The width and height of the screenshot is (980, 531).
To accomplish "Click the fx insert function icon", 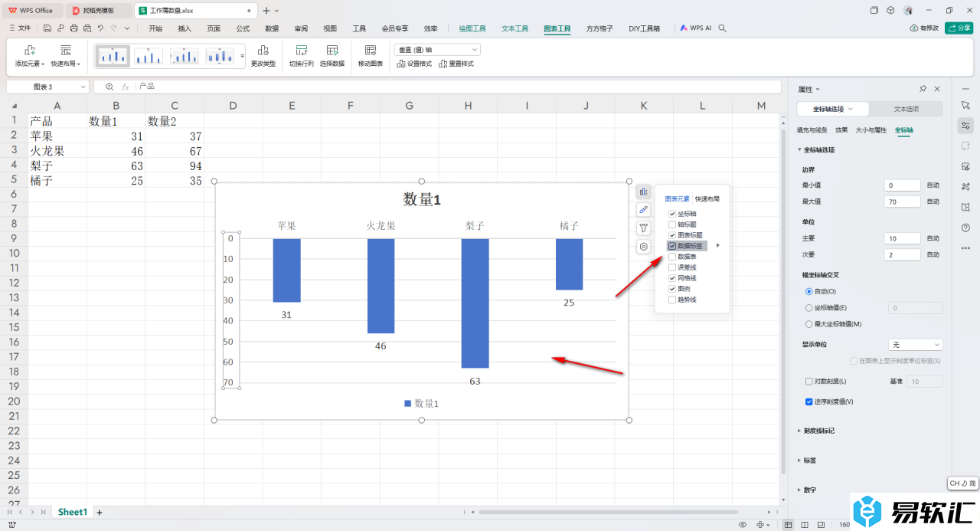I will [x=126, y=87].
